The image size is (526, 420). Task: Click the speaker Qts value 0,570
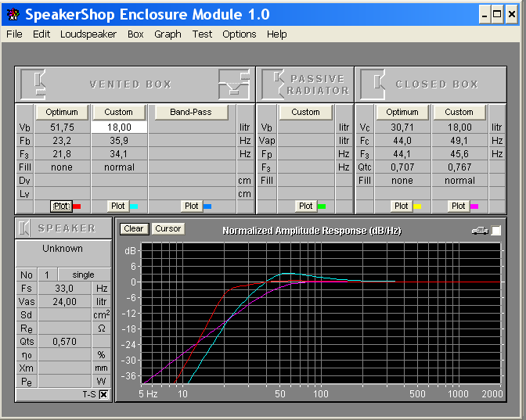point(64,342)
